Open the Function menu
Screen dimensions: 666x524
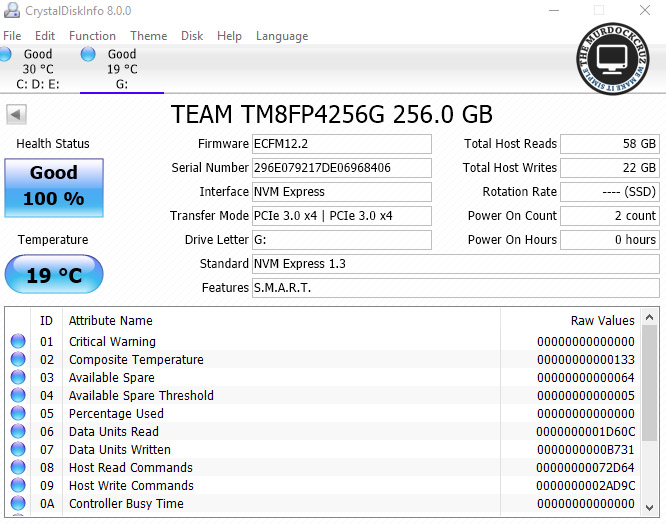[x=92, y=36]
